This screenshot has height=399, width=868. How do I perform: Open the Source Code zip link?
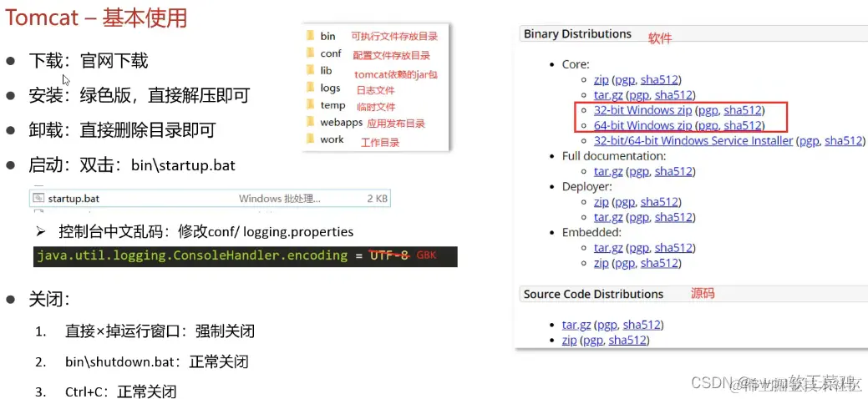point(569,341)
